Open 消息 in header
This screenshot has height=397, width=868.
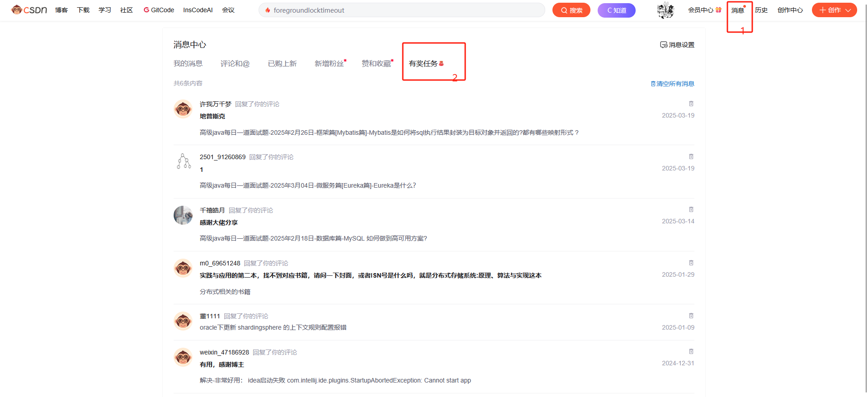point(738,10)
